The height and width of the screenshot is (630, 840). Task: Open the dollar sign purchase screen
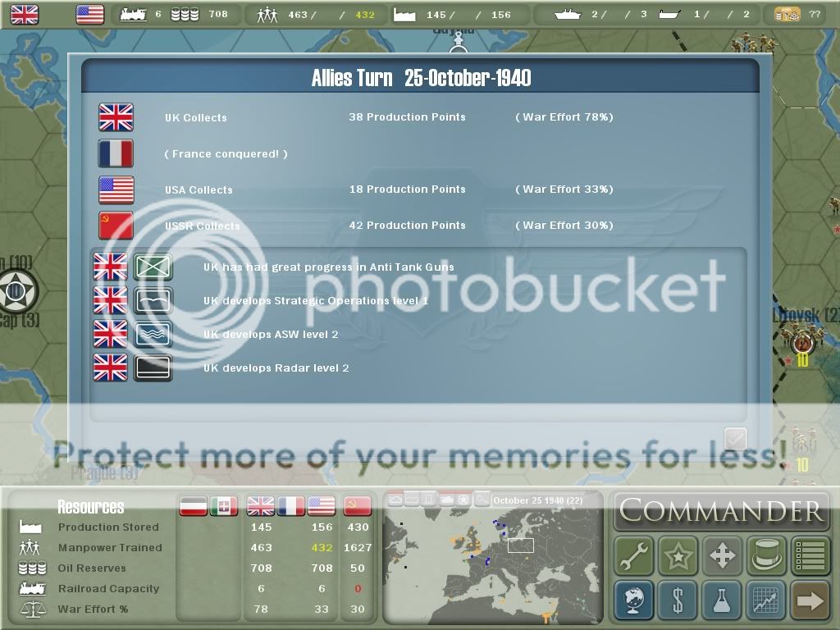(x=678, y=600)
